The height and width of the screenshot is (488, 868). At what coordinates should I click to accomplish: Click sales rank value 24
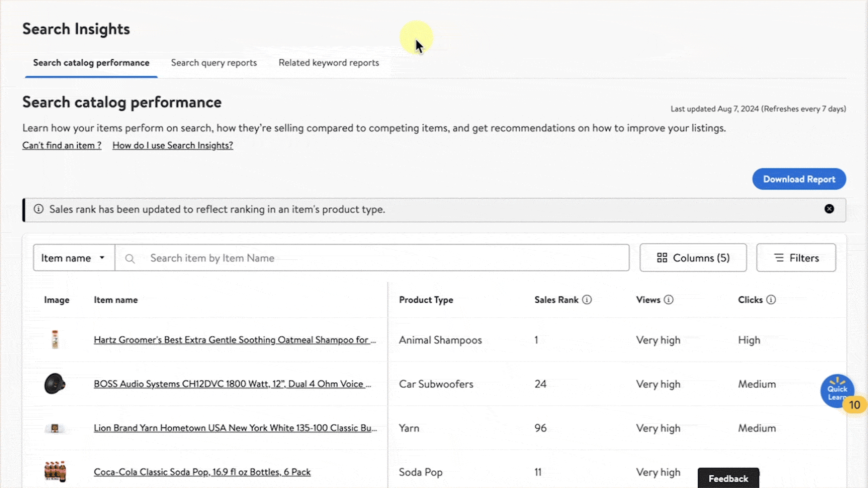[540, 384]
